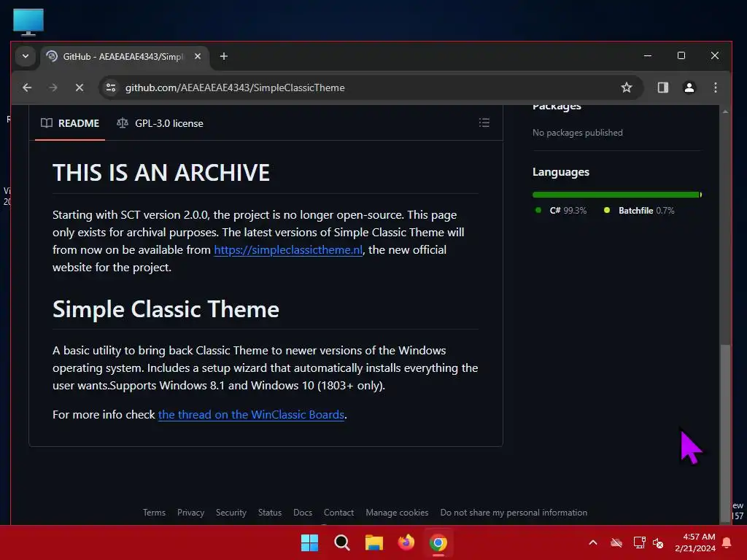Open the notification bell in taskbar
The height and width of the screenshot is (560, 747).
coord(727,542)
